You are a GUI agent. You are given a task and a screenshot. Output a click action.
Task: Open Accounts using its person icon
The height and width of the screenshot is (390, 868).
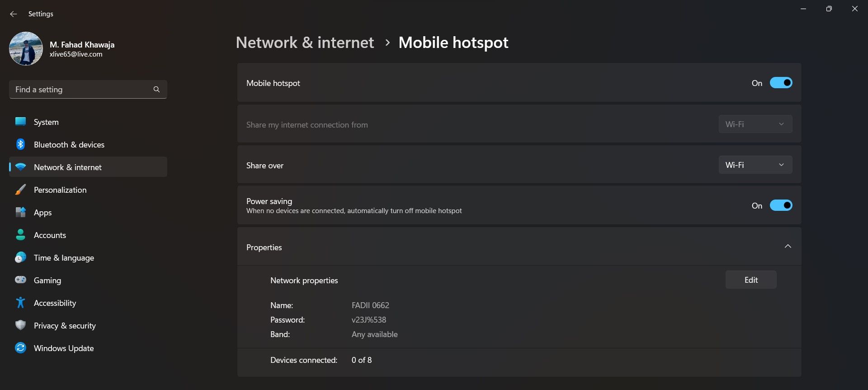click(x=20, y=235)
